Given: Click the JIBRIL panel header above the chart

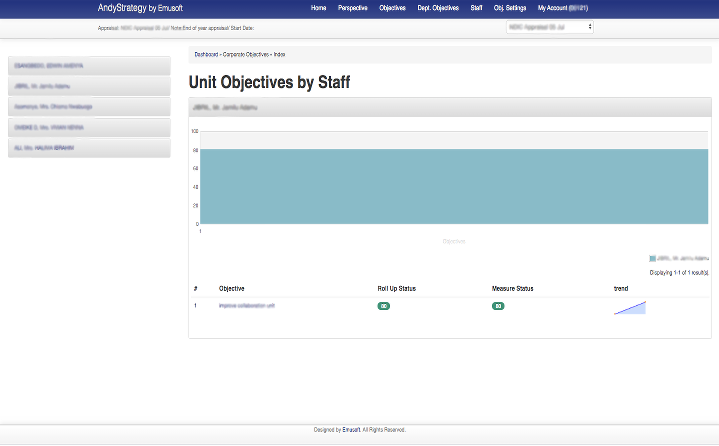Looking at the screenshot, I should click(450, 107).
